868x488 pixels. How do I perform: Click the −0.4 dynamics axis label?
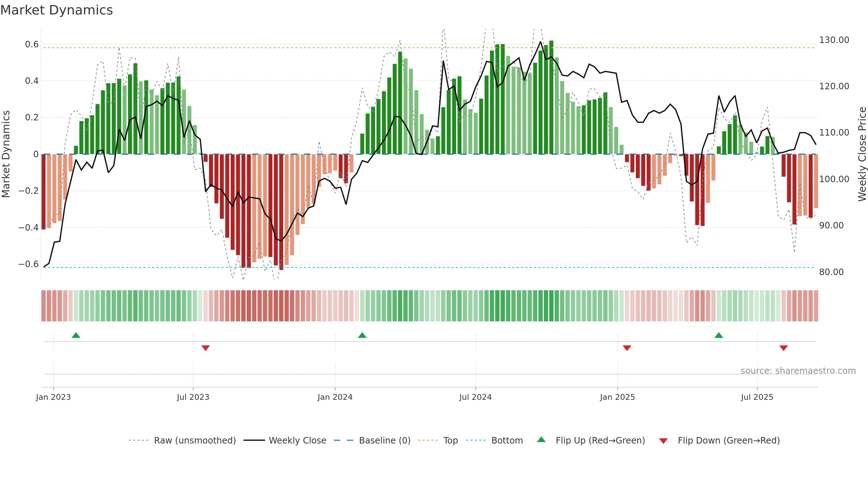point(29,227)
